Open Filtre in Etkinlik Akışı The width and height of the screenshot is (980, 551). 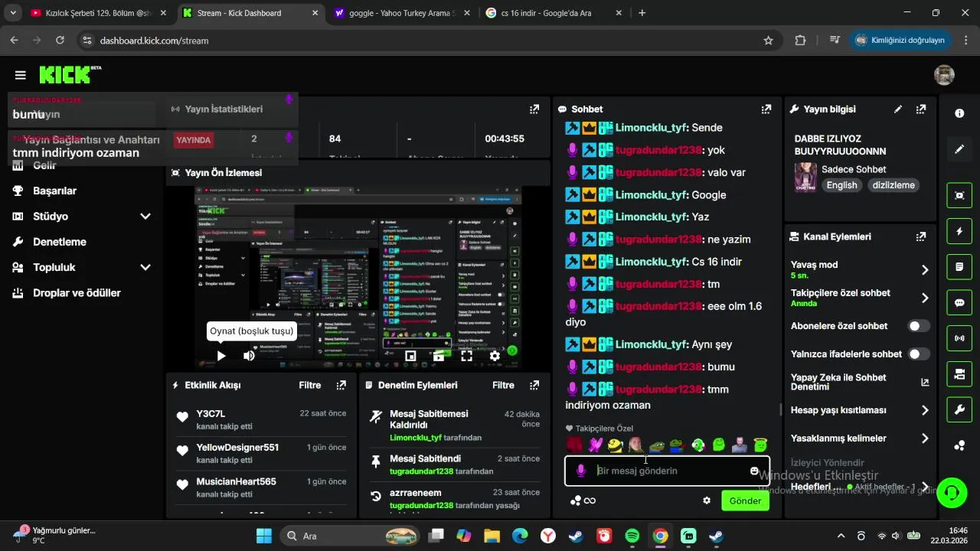(309, 385)
